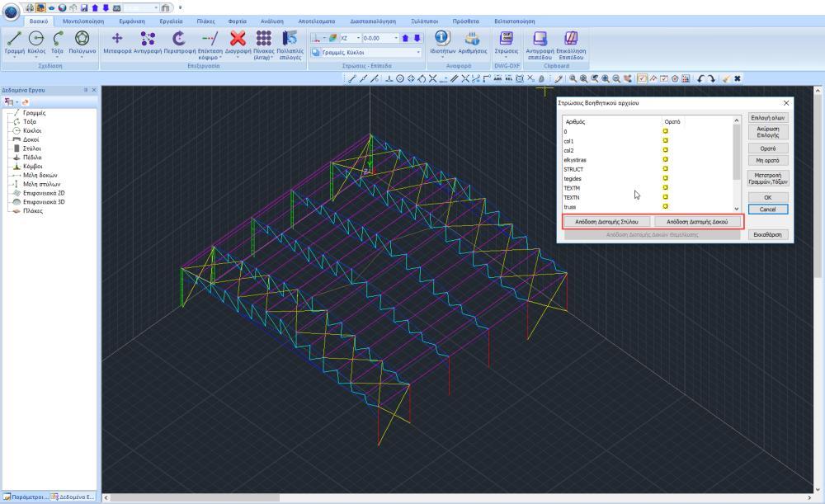Switch to the Μοντελοποίηση ribbon tab

(x=83, y=21)
